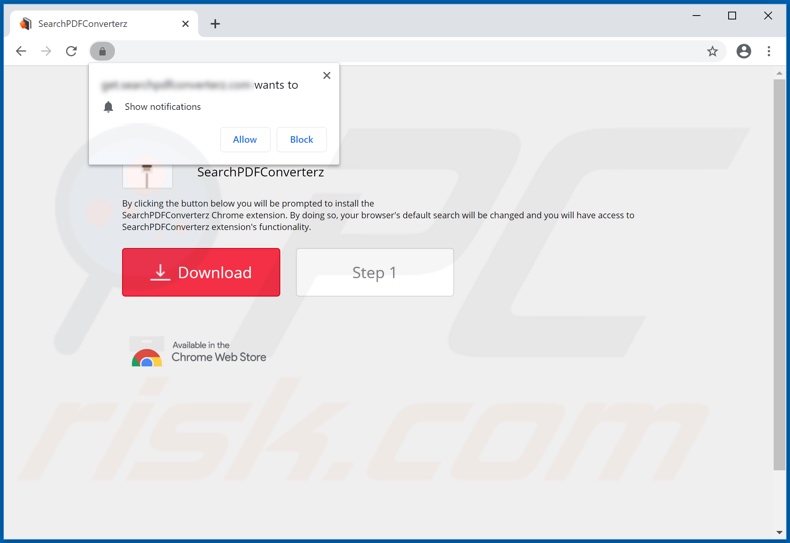Reload the page with the refresh icon
This screenshot has height=543, width=790.
pyautogui.click(x=71, y=51)
